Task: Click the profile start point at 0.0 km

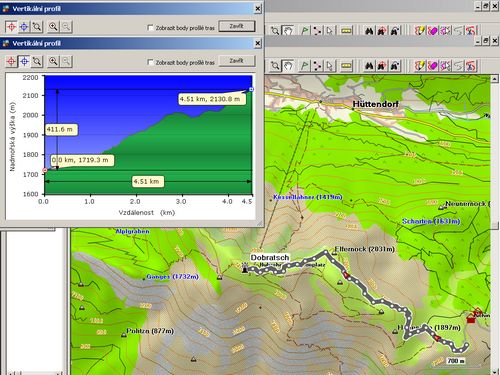Action: pyautogui.click(x=45, y=170)
